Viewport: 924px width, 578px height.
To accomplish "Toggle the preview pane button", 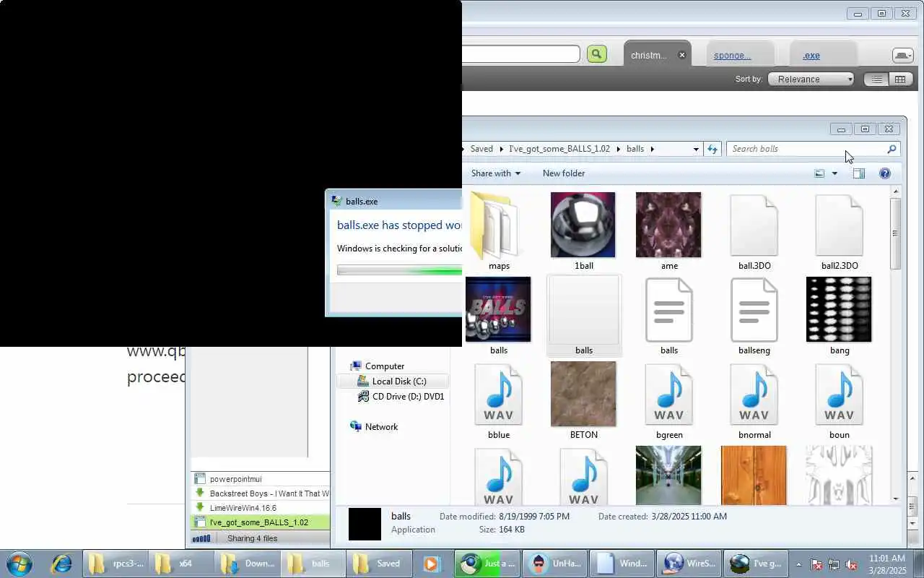I will click(858, 173).
